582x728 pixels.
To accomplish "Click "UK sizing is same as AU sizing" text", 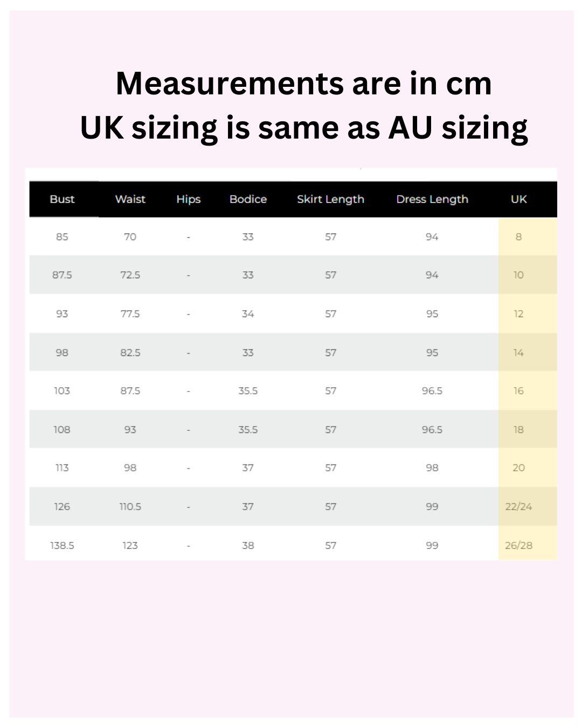I will click(x=303, y=128).
